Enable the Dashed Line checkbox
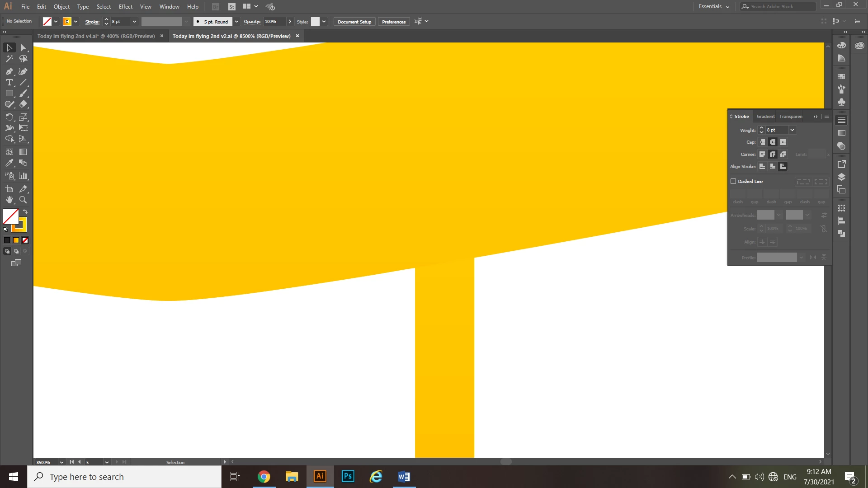The image size is (868, 488). (733, 181)
